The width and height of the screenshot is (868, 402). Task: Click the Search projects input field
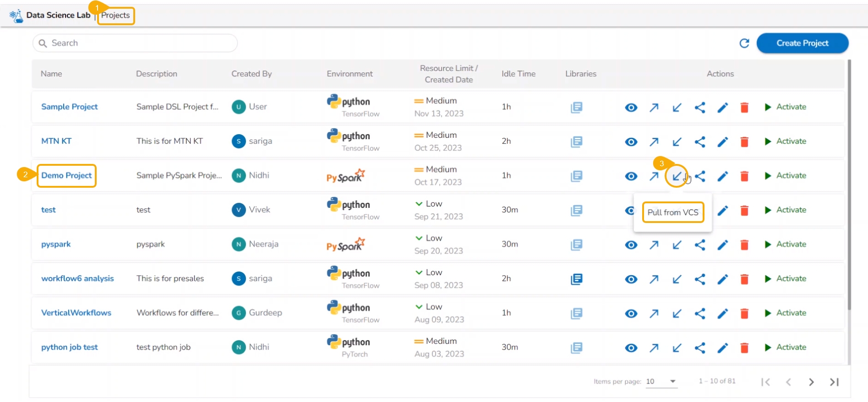[135, 43]
